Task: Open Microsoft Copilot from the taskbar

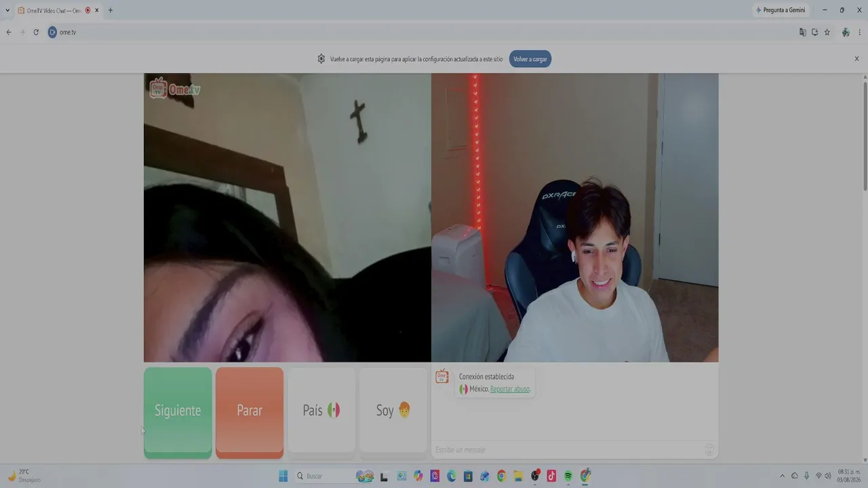Action: (x=418, y=476)
